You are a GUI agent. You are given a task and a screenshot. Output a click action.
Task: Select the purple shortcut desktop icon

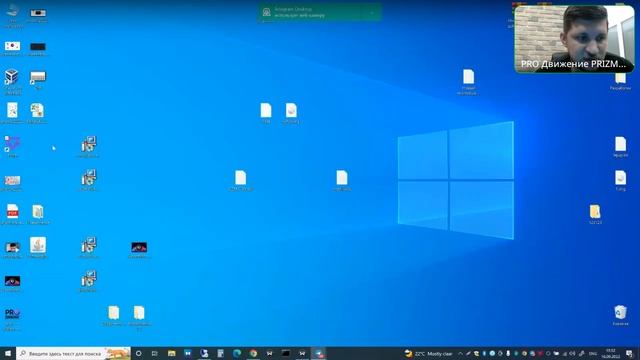coord(12,147)
